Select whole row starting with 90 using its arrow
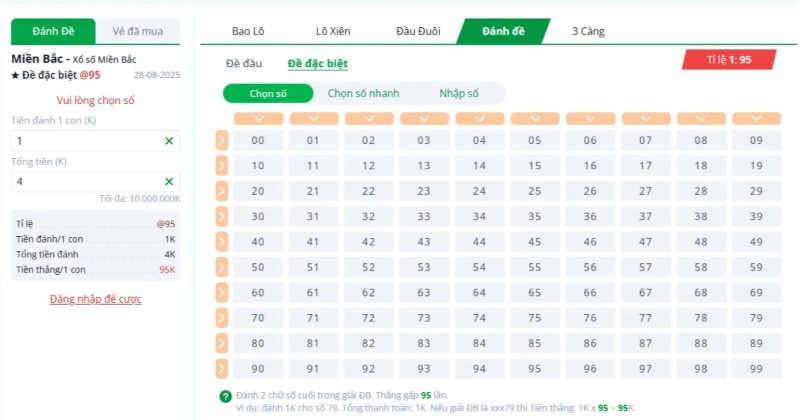Viewport: 800px width, 420px height. (x=221, y=368)
